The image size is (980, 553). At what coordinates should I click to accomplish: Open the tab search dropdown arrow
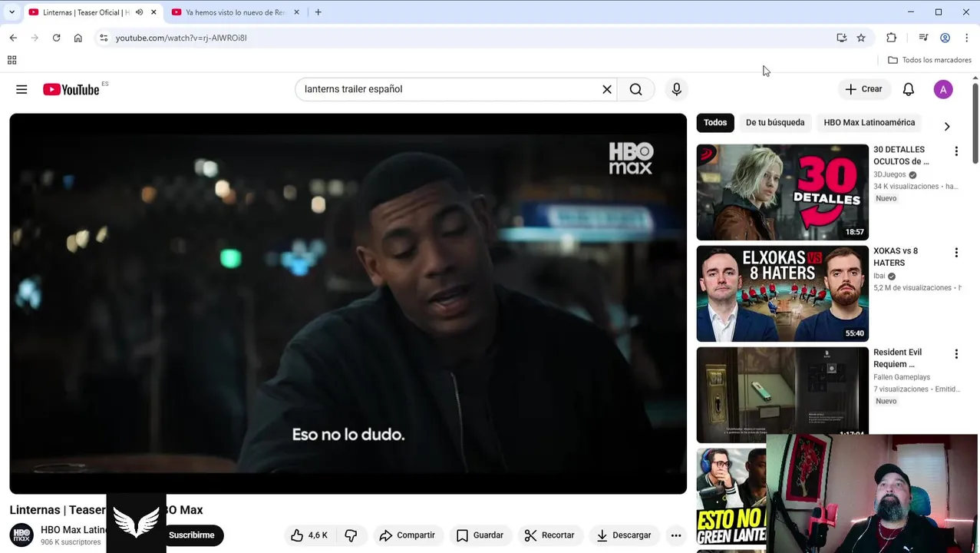tap(12, 12)
